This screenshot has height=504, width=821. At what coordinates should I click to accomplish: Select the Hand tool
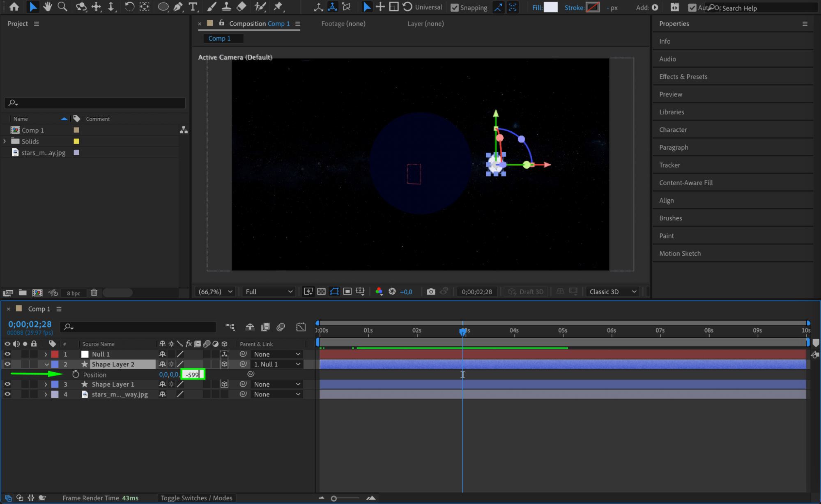pyautogui.click(x=48, y=7)
